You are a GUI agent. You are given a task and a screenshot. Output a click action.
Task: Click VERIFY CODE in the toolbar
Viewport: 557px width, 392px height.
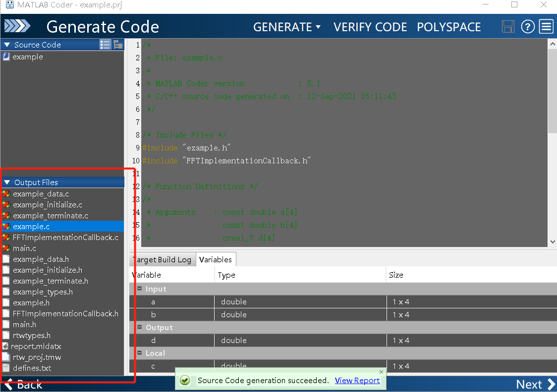[370, 27]
